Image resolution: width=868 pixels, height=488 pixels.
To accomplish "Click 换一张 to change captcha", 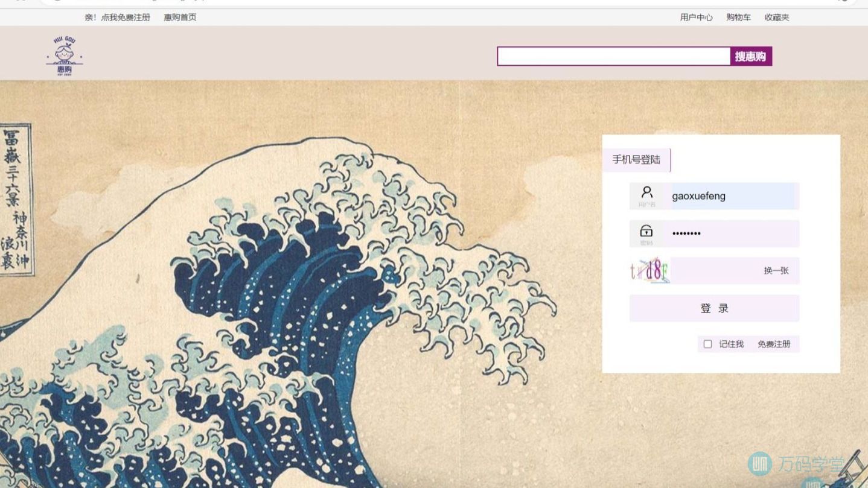I will coord(776,271).
